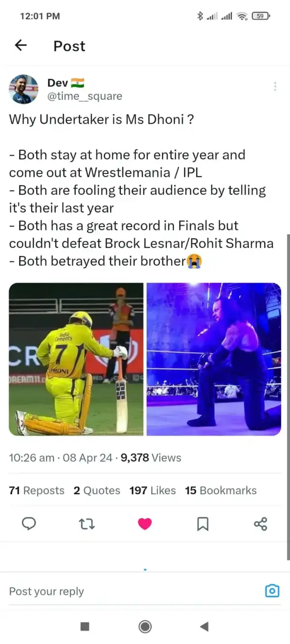Tap the repost arrows icon
The image size is (290, 644).
pyautogui.click(x=87, y=524)
